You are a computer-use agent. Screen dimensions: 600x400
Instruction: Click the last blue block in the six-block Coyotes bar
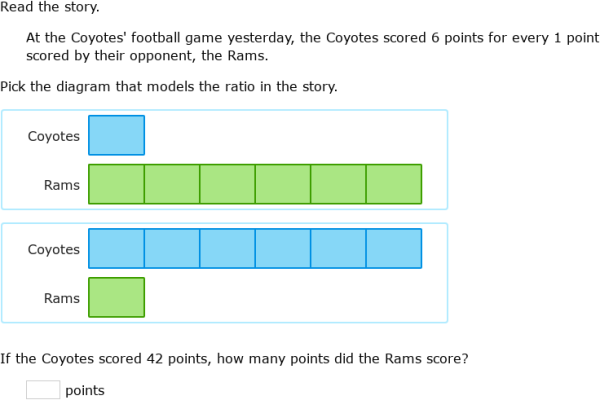pyautogui.click(x=394, y=248)
